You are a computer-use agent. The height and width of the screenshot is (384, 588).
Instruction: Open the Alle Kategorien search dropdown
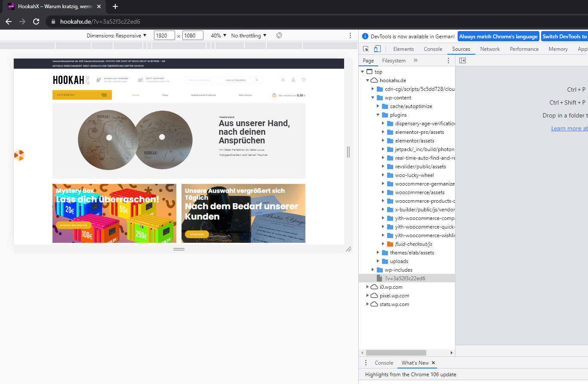pos(236,80)
